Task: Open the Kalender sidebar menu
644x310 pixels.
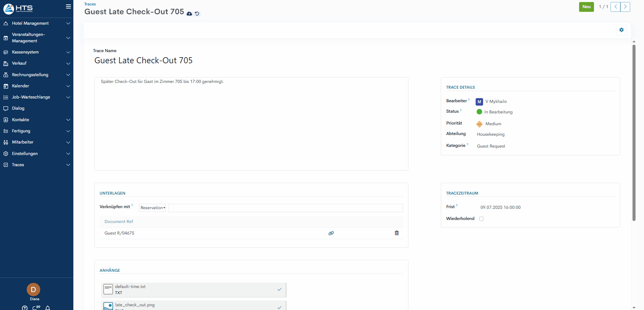Action: pyautogui.click(x=37, y=86)
